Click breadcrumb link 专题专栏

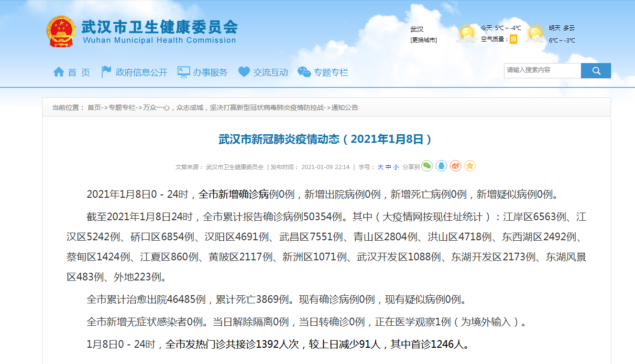(122, 107)
